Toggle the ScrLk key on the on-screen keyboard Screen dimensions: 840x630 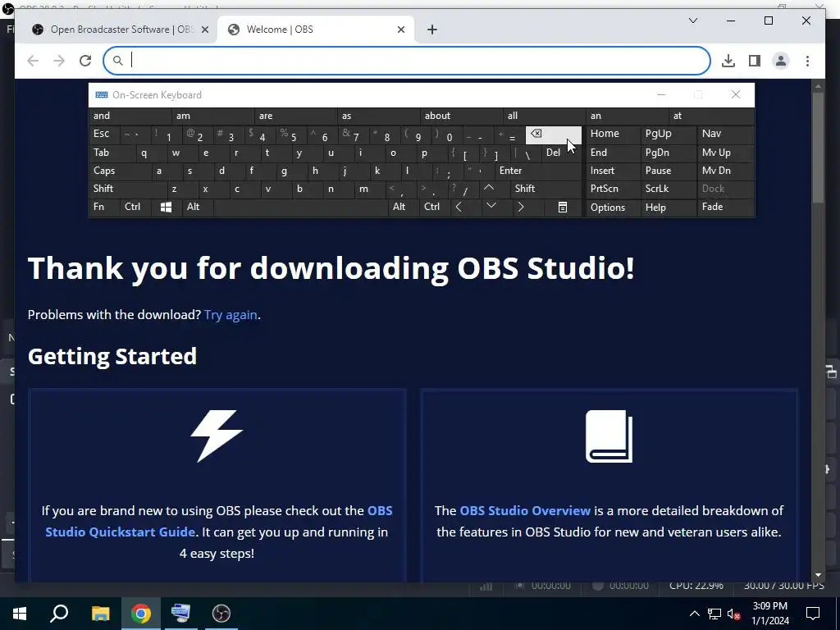pos(668,189)
